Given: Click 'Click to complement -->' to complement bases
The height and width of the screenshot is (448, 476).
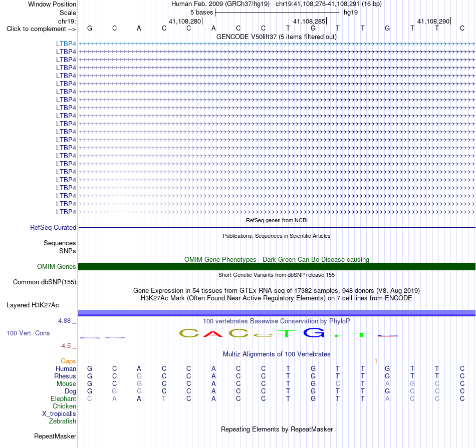Looking at the screenshot, I should [41, 29].
